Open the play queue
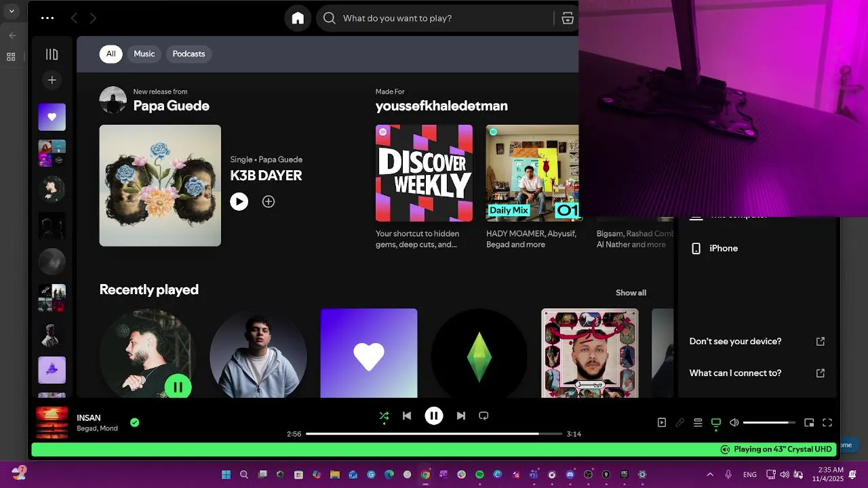 coord(698,422)
